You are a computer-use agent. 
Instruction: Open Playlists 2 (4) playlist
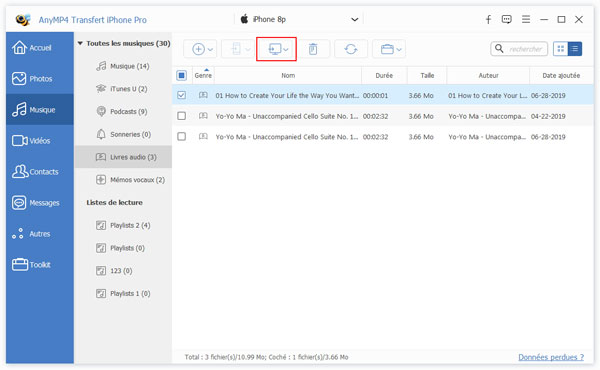(123, 225)
